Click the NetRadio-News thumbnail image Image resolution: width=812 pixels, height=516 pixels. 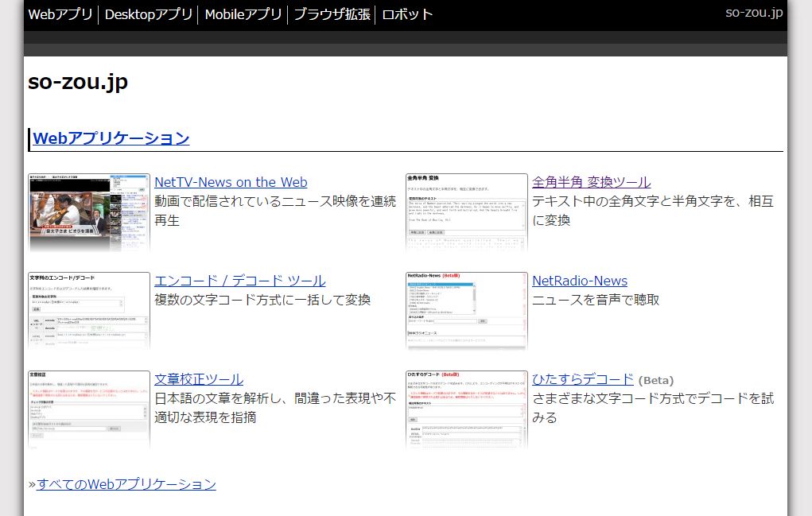point(466,311)
